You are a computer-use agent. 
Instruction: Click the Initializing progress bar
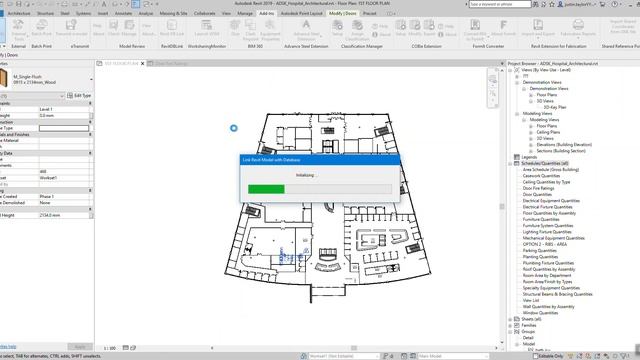pos(320,189)
